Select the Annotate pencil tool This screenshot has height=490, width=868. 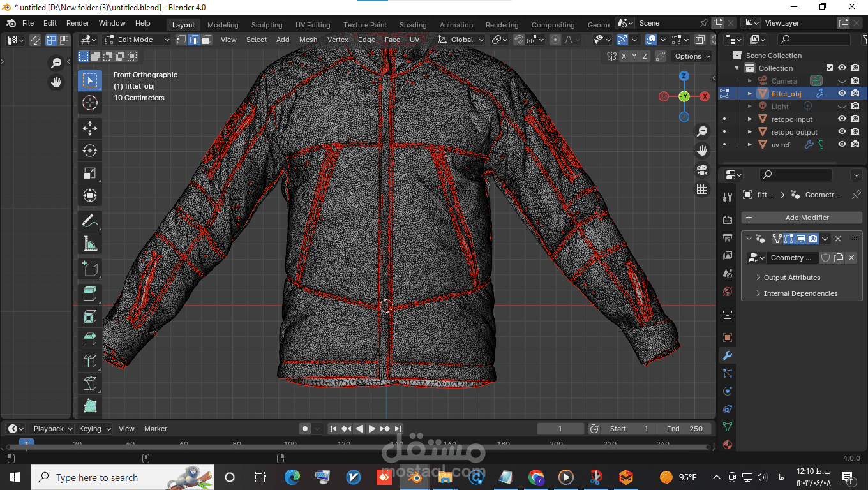point(90,221)
